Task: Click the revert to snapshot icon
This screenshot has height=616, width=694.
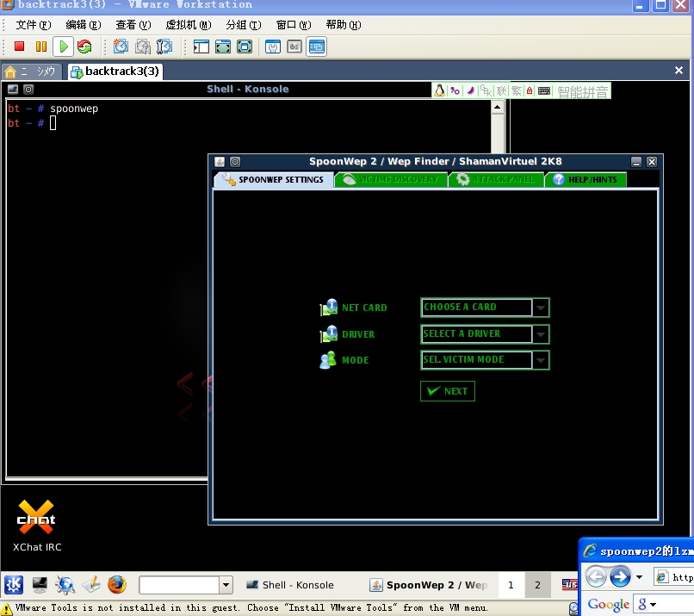Action: [x=143, y=47]
